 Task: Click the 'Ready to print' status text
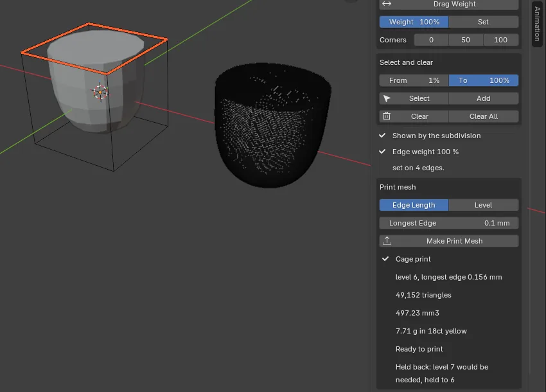(419, 349)
